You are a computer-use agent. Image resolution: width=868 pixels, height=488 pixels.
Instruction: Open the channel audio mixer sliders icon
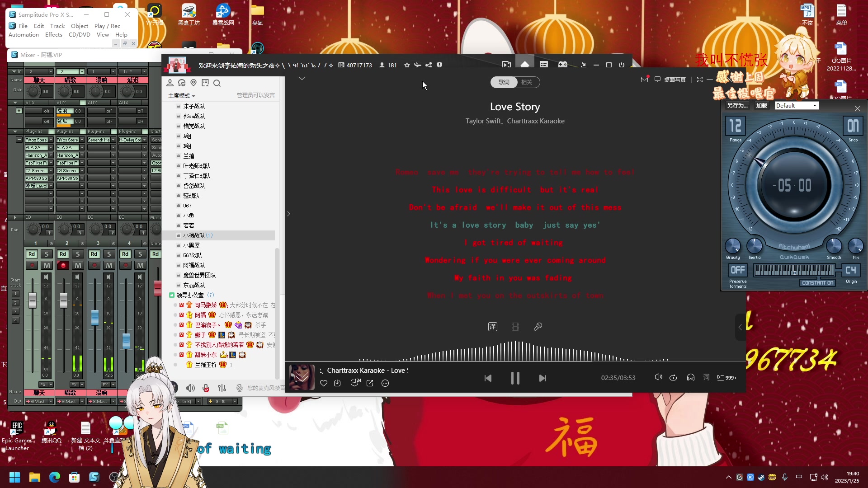pyautogui.click(x=222, y=388)
